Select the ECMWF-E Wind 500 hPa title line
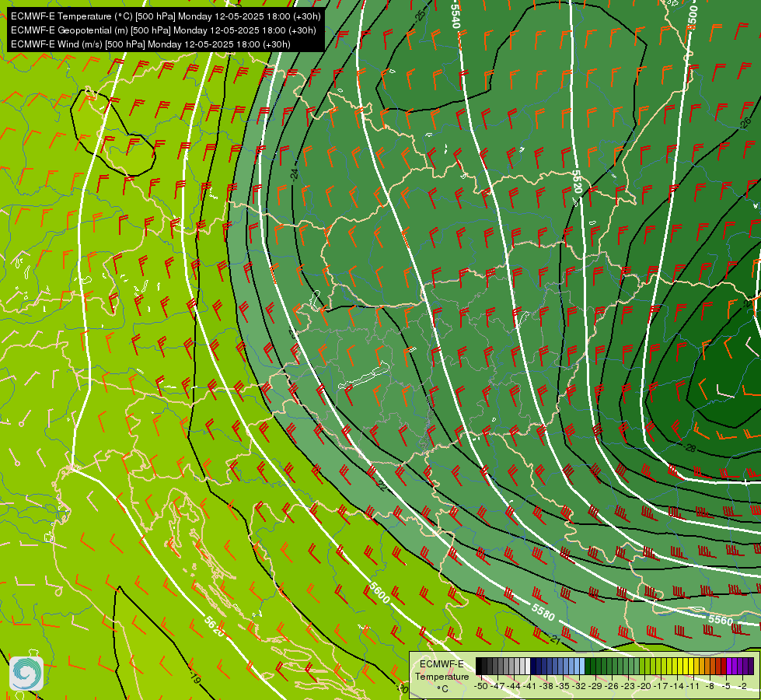761x700 pixels. [x=151, y=44]
